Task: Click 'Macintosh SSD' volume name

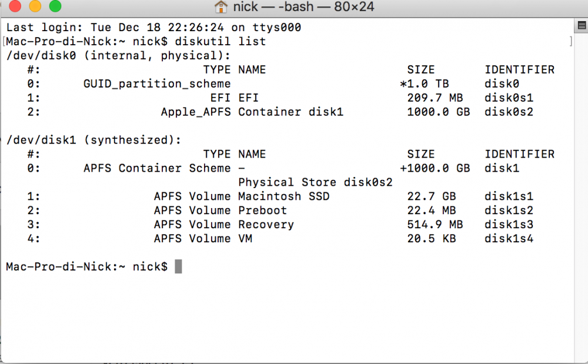Action: [284, 196]
